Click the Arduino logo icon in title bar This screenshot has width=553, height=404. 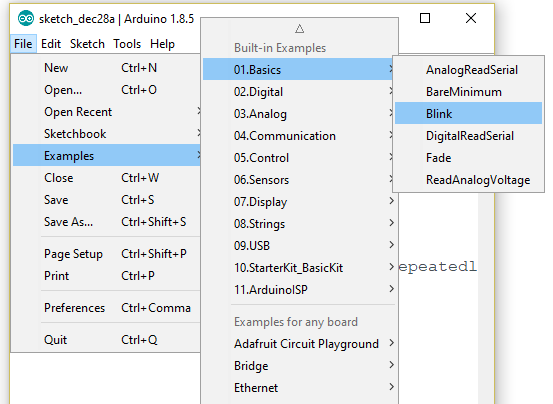click(x=26, y=18)
